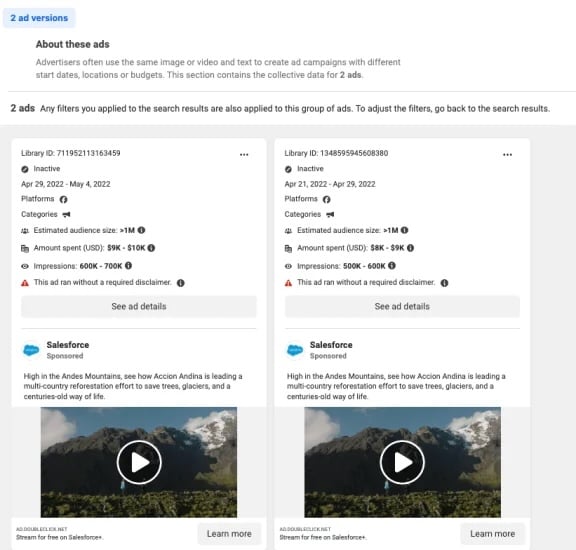Click Facebook platform icon in left ad
576x550 pixels.
64,199
